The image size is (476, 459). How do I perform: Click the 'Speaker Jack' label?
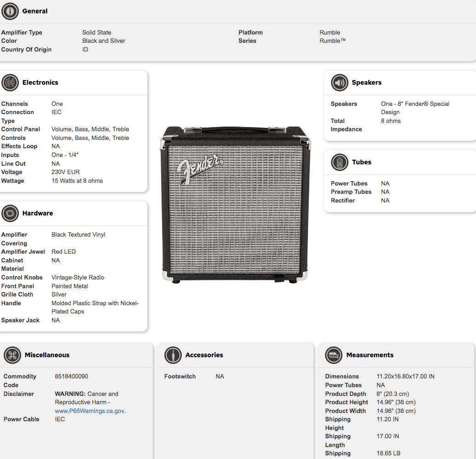point(20,320)
